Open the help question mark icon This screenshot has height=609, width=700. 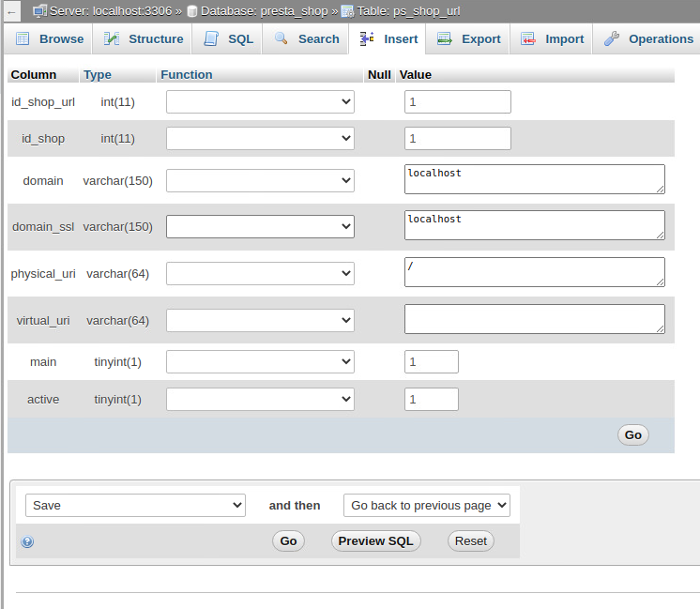[x=27, y=541]
